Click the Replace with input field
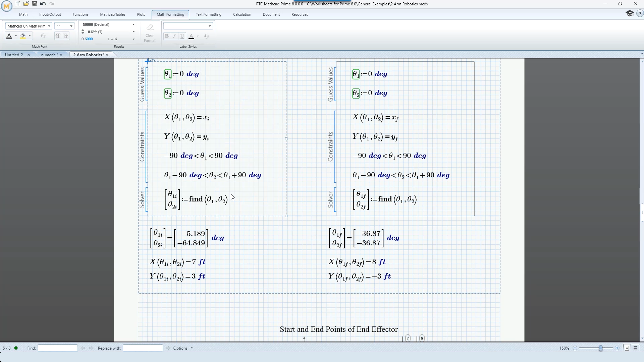 (x=143, y=348)
